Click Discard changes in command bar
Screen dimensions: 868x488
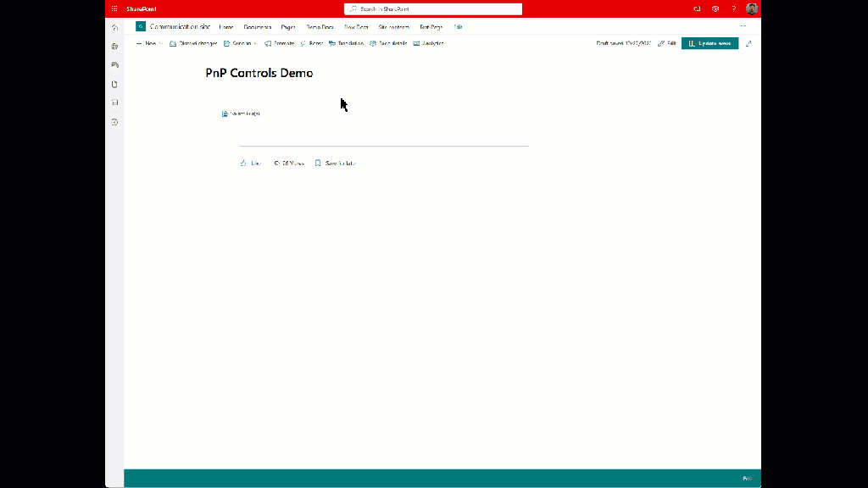(193, 43)
